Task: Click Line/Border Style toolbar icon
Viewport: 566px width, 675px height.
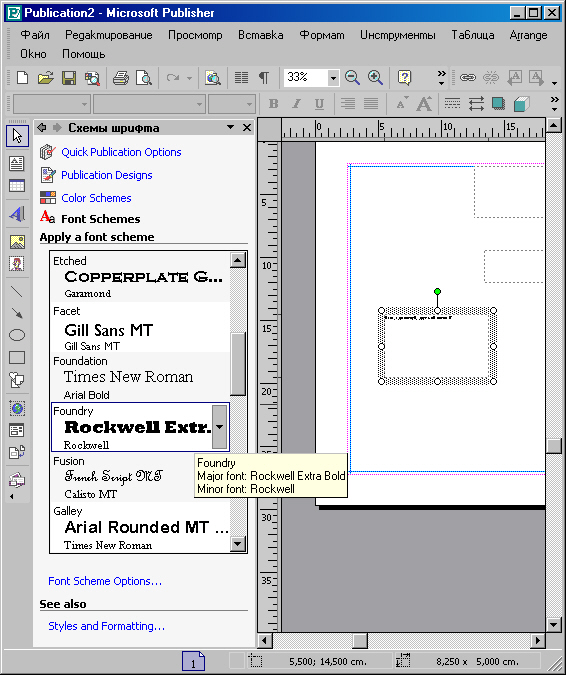Action: point(452,103)
